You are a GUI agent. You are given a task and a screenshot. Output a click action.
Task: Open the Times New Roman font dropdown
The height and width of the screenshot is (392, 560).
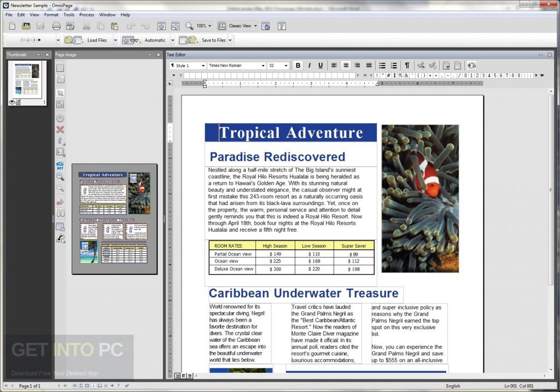[x=235, y=65]
